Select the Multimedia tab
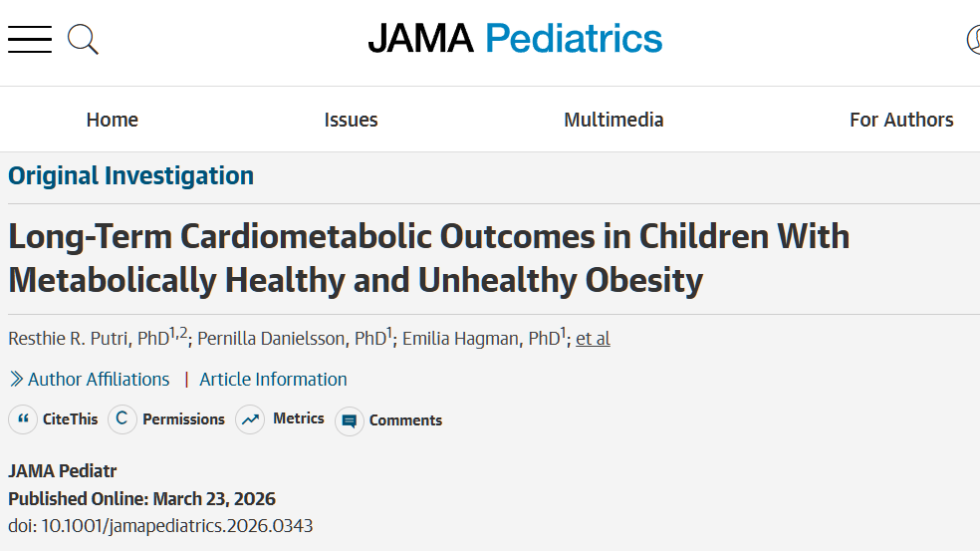980x551 pixels. pyautogui.click(x=613, y=120)
